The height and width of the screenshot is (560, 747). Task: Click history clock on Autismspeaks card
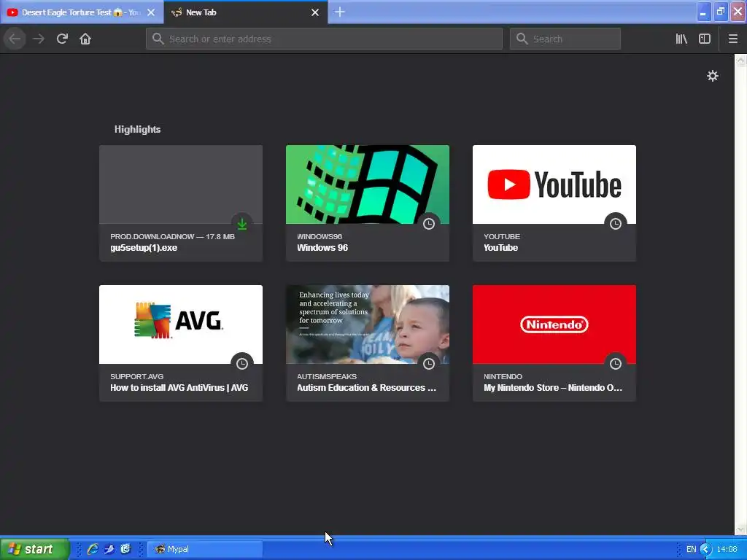429,363
